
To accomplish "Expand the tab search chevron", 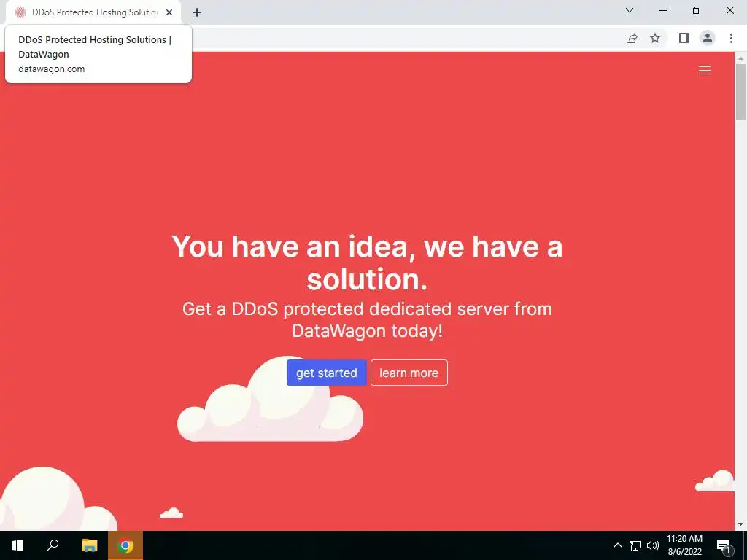I will click(630, 10).
